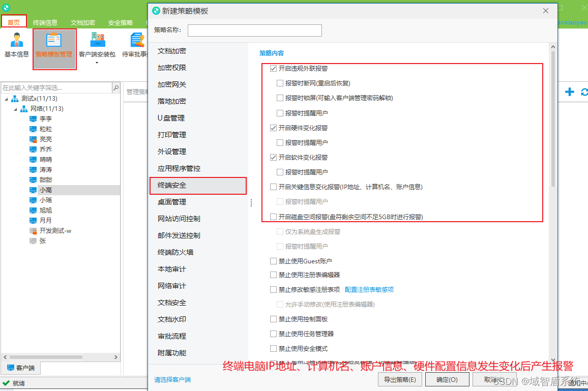Open 客户端安装包 dropdown arrow
The image size is (588, 391).
tap(97, 63)
